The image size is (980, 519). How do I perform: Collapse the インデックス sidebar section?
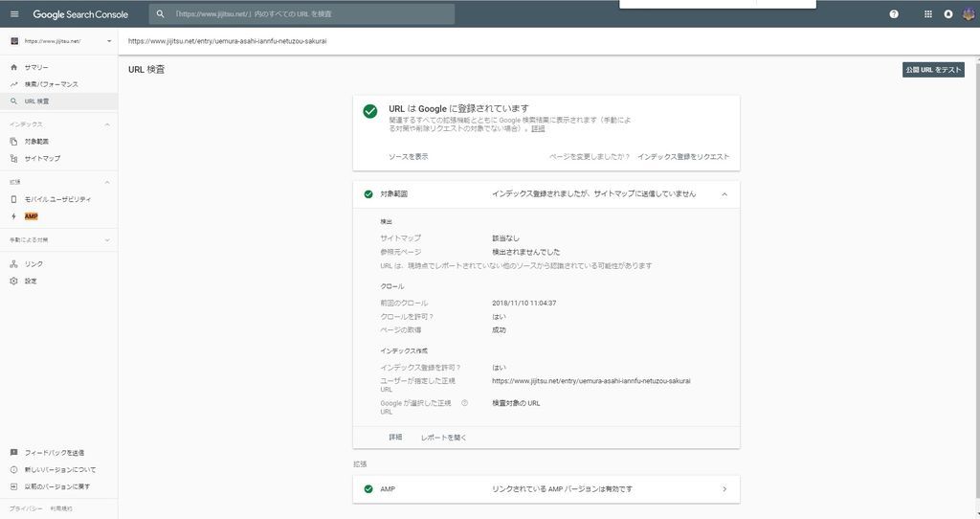point(107,124)
